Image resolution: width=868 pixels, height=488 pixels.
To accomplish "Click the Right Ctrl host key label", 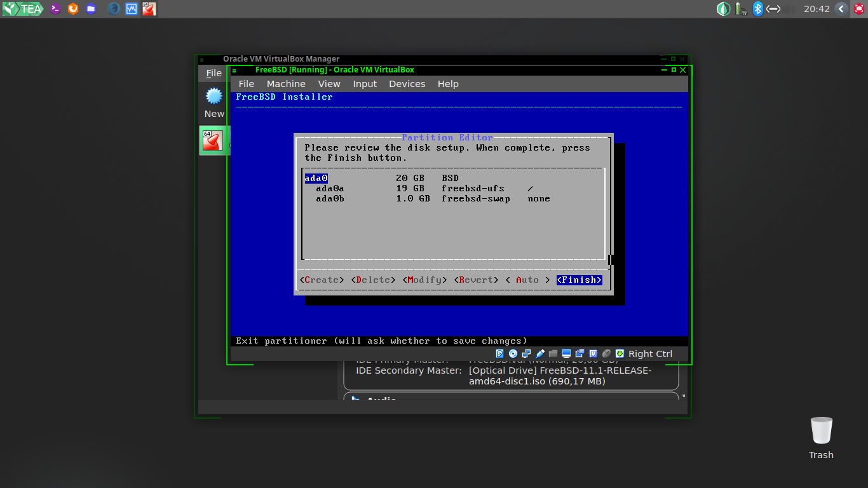I will tap(650, 354).
